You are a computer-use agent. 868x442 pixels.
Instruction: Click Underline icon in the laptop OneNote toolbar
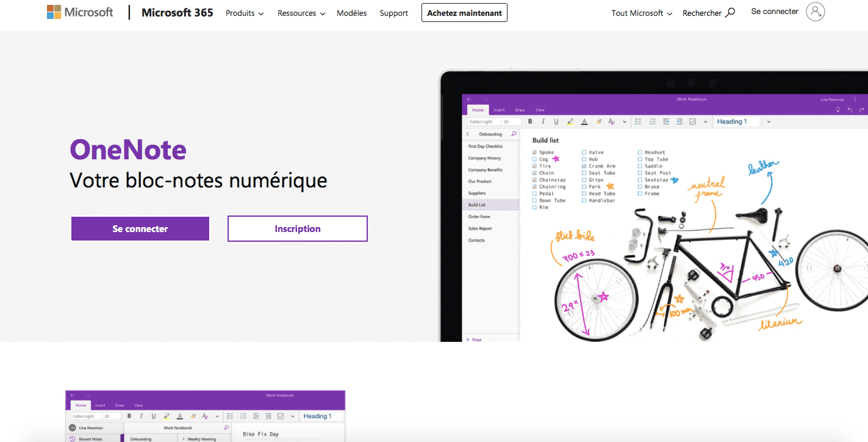point(556,121)
